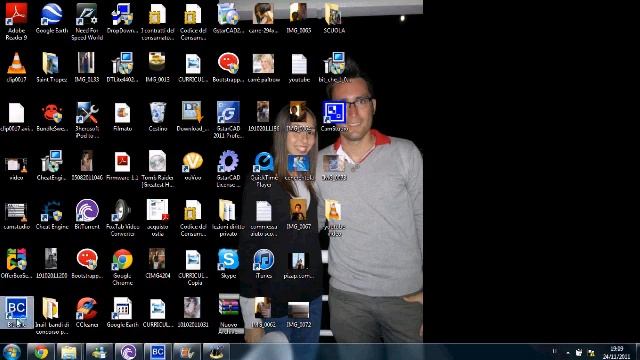Switch to the BC taskbar button

[x=158, y=352]
